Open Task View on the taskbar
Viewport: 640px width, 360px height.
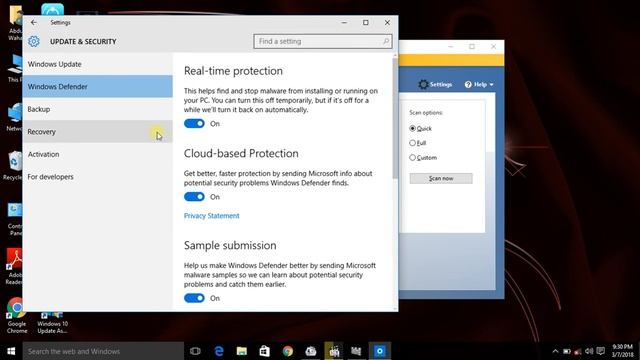(196, 351)
